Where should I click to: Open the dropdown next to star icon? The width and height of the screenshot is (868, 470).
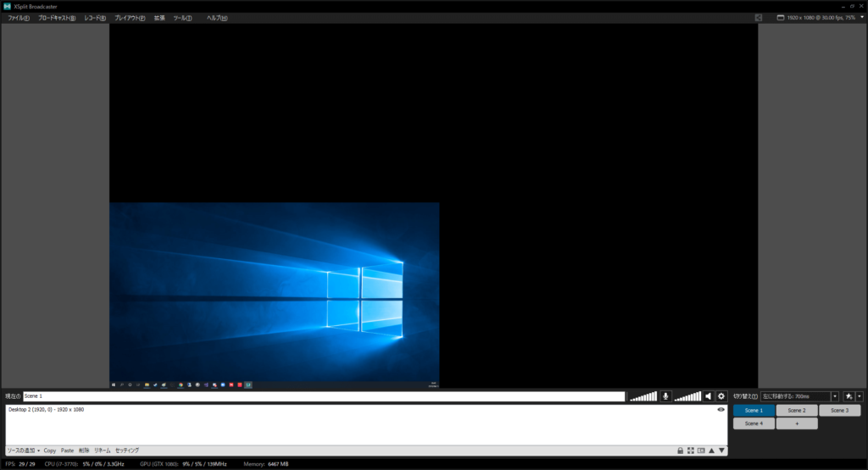[x=860, y=396]
